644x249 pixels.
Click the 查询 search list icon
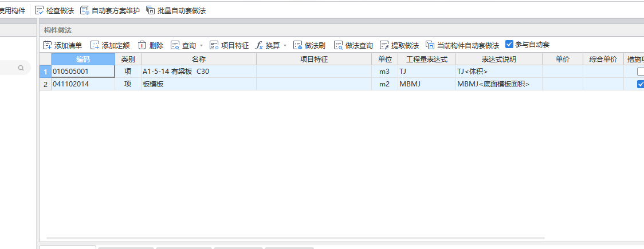click(175, 45)
